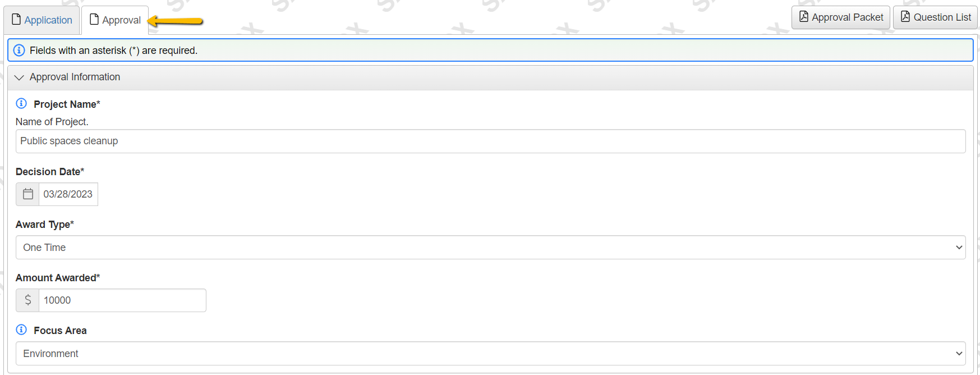Click the Project Name text field
The width and height of the screenshot is (980, 375).
coord(490,141)
